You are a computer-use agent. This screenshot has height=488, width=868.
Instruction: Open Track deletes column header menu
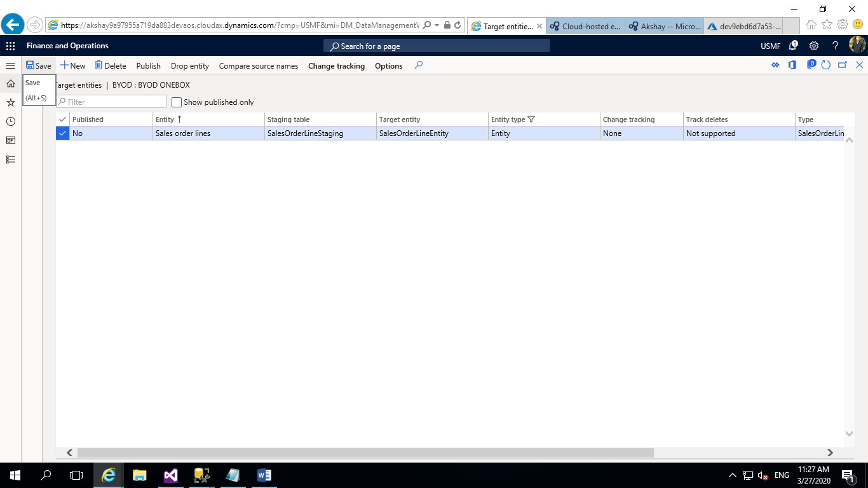(x=740, y=119)
